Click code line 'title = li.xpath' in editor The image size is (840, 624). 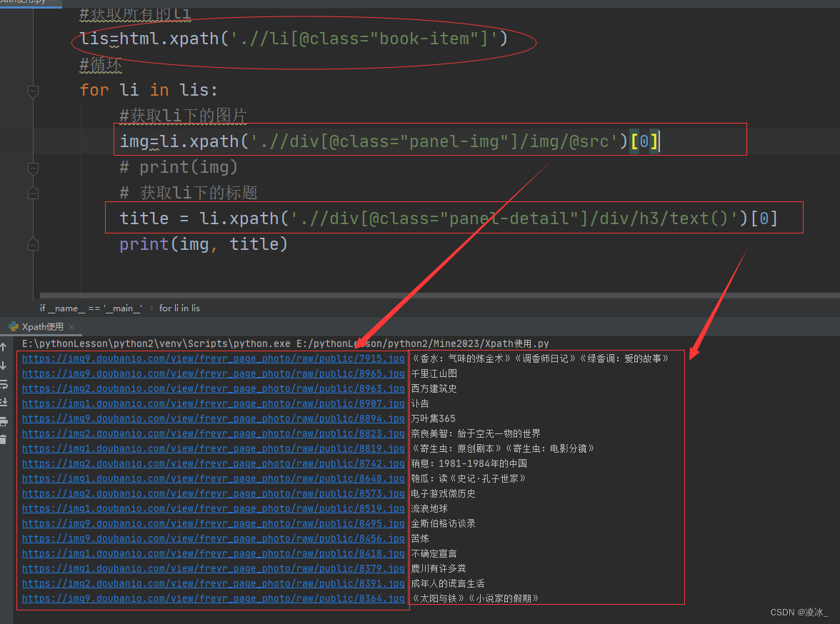point(449,218)
